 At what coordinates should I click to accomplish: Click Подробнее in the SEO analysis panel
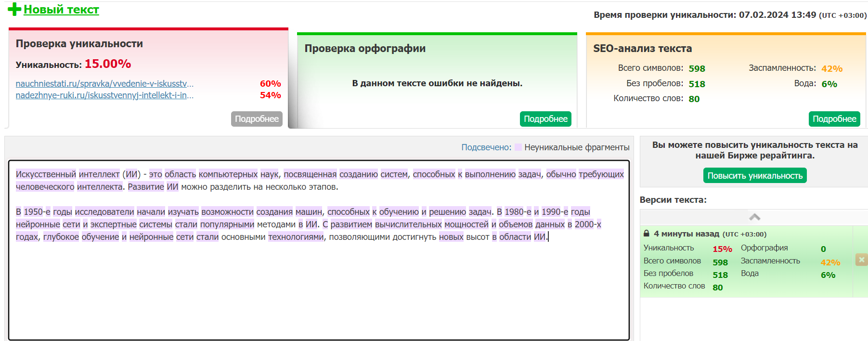(x=834, y=119)
